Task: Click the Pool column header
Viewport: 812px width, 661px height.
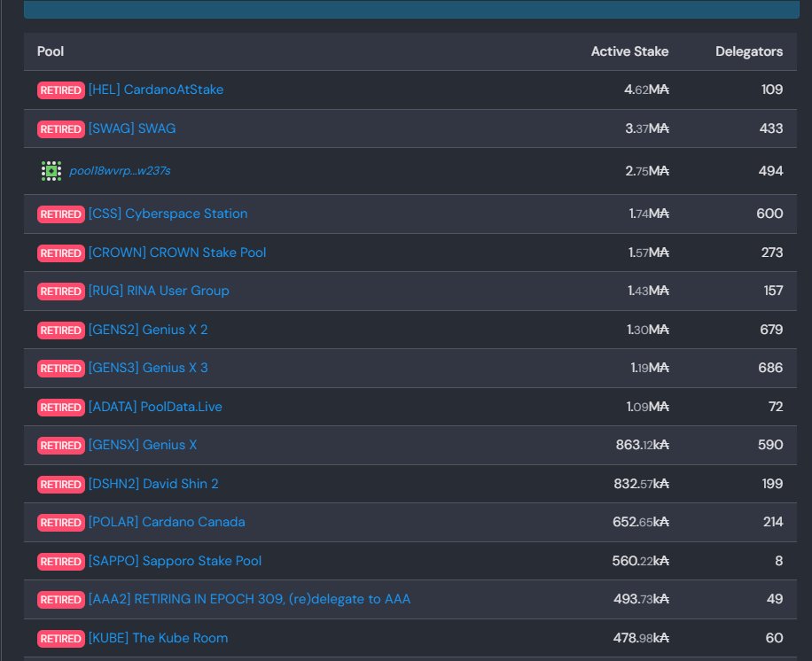Action: point(51,51)
